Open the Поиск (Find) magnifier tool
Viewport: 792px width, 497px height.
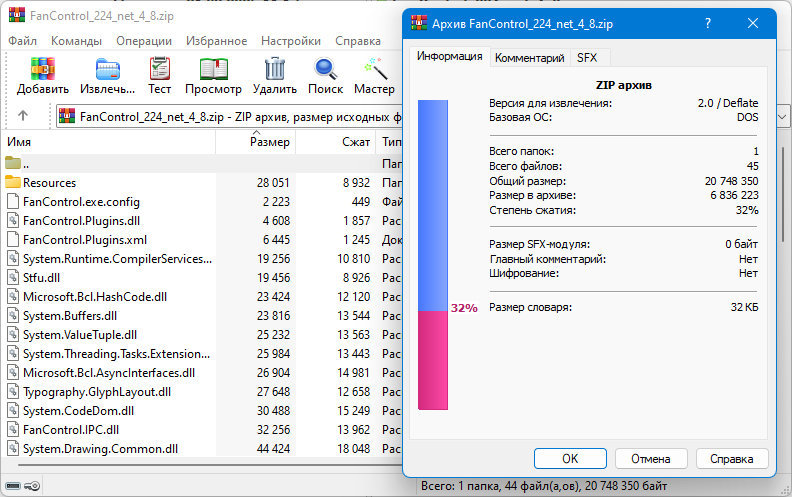[325, 69]
